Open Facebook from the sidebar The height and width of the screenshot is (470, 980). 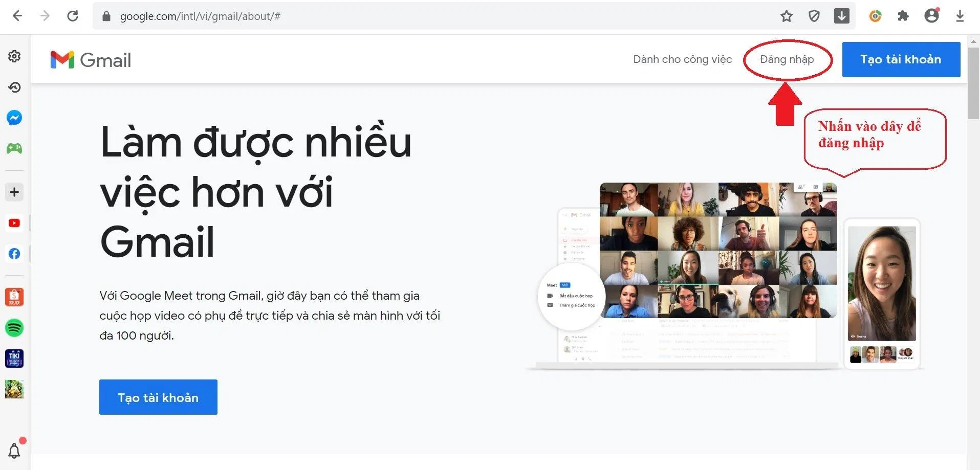point(14,254)
